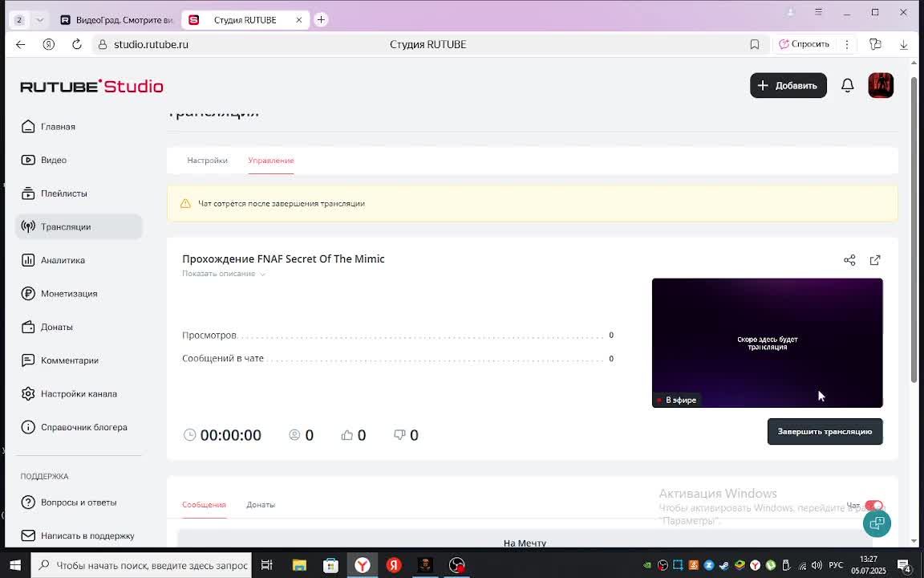
Task: Open Windows Task View
Action: coord(267,565)
